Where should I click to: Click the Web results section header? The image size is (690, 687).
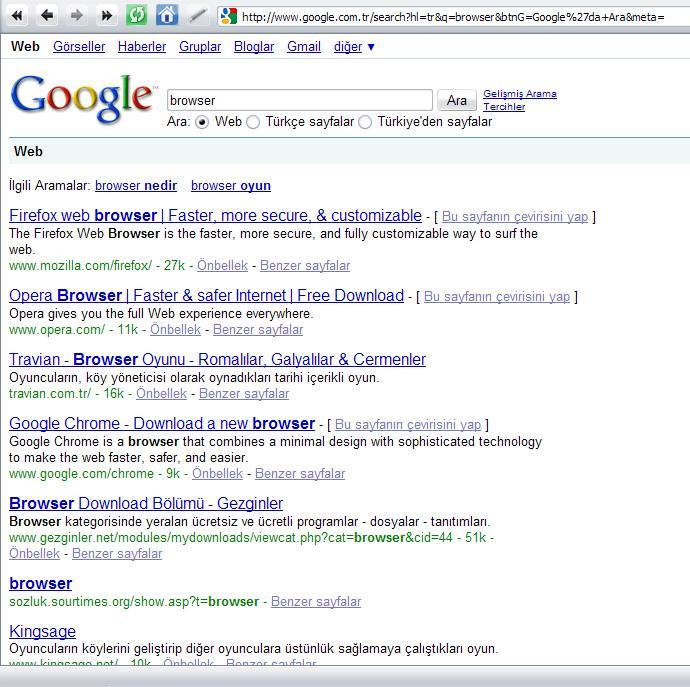pos(28,151)
